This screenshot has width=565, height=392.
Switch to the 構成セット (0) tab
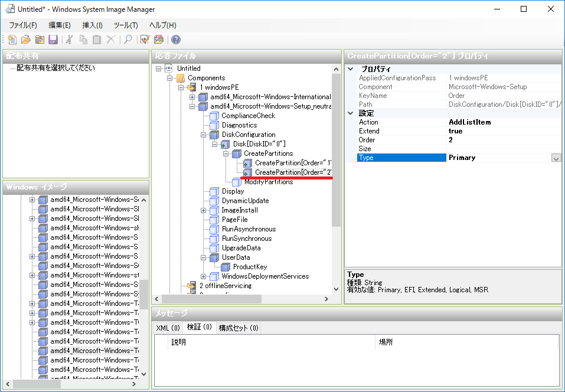[239, 328]
